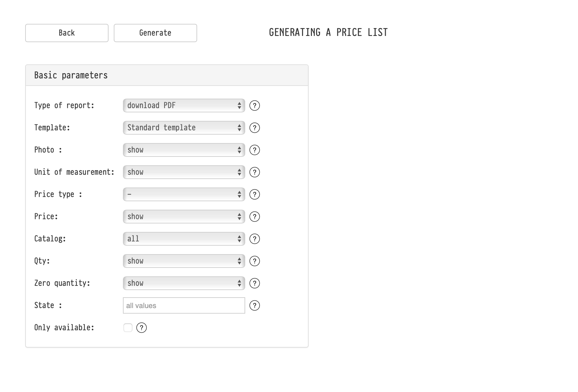Open the Catalog help question mark
The width and height of the screenshot is (578, 392).
255,239
